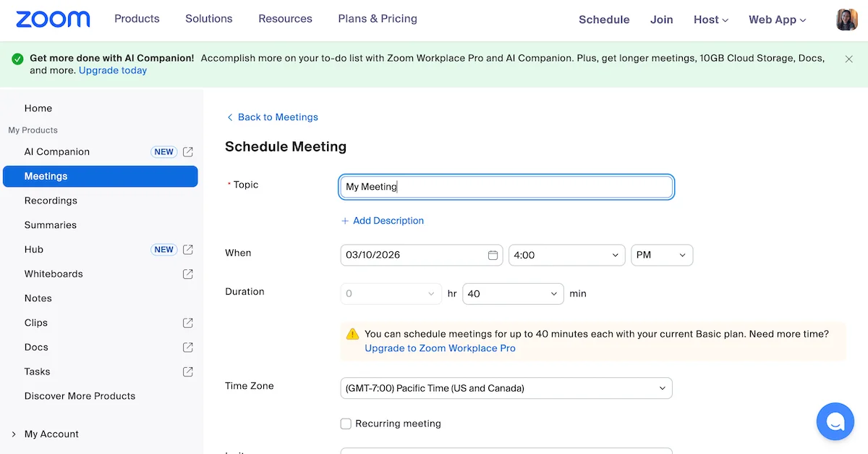Viewport: 868px width, 454px height.
Task: Enable the Recurring meeting checkbox
Action: (x=346, y=424)
